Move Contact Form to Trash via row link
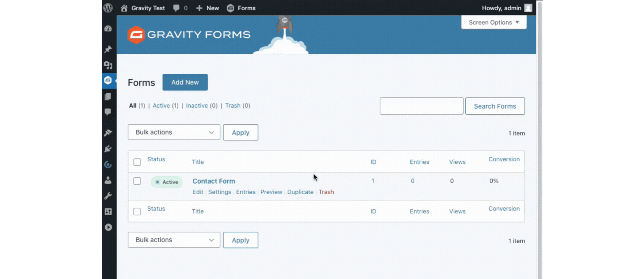Image resolution: width=644 pixels, height=279 pixels. (326, 192)
